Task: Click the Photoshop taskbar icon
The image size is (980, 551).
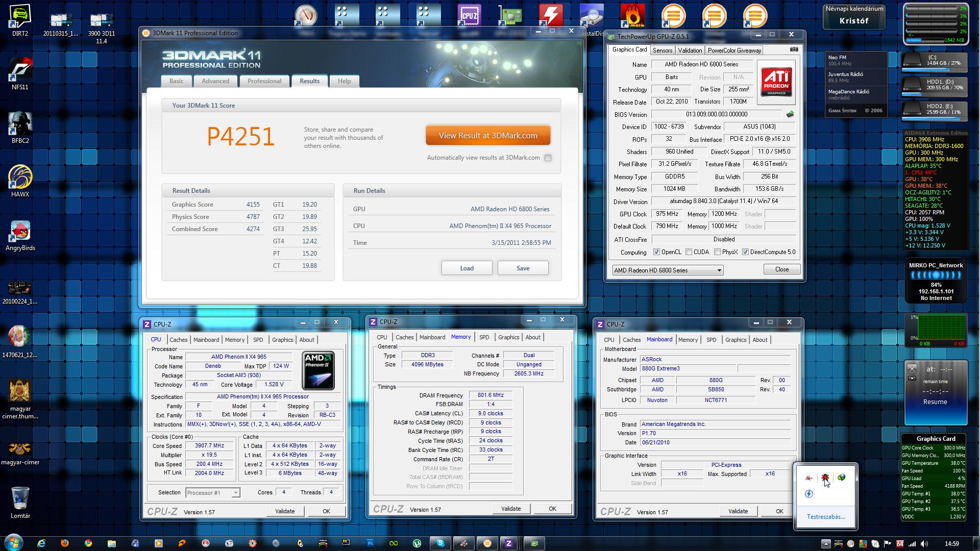Action: (370, 543)
